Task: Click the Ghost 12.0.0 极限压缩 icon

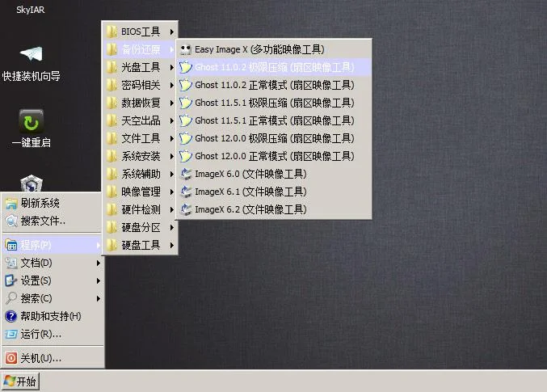Action: 186,138
